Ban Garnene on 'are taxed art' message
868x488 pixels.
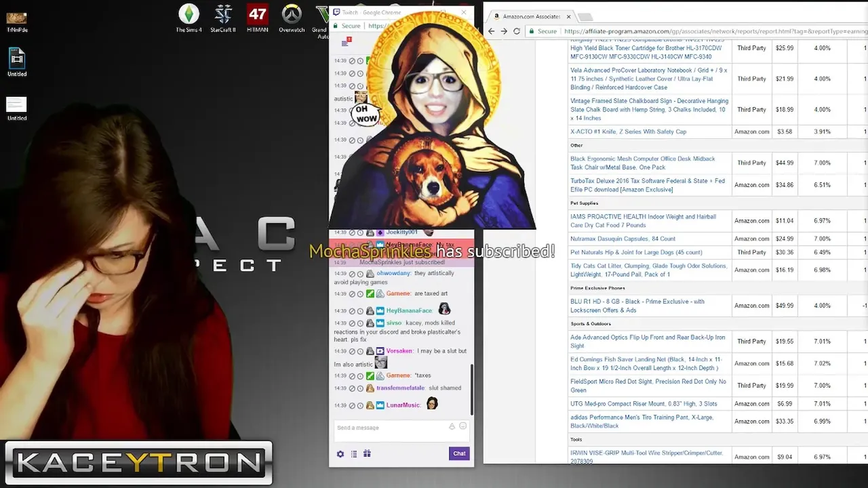pyautogui.click(x=352, y=294)
